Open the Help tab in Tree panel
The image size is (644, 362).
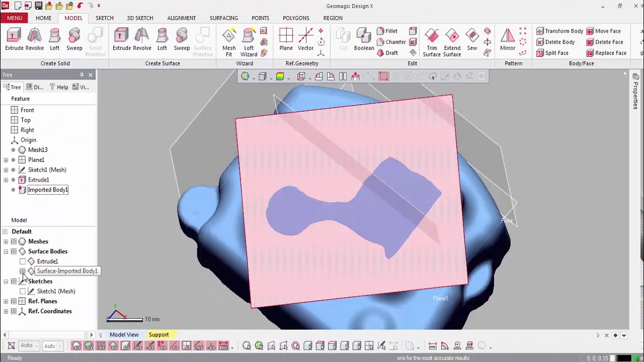click(58, 87)
